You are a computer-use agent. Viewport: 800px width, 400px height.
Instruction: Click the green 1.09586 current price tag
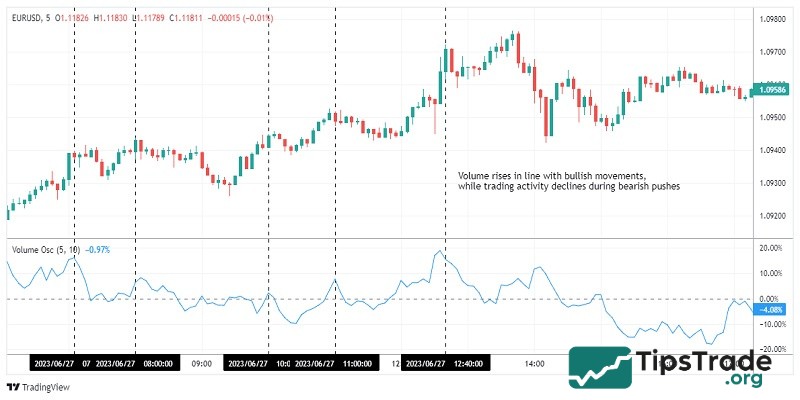(x=772, y=90)
